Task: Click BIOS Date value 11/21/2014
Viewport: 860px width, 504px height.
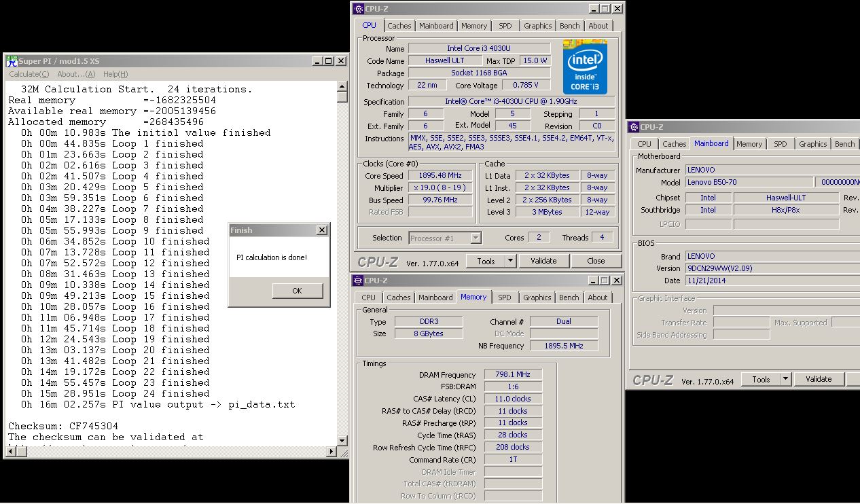Action: [772, 280]
